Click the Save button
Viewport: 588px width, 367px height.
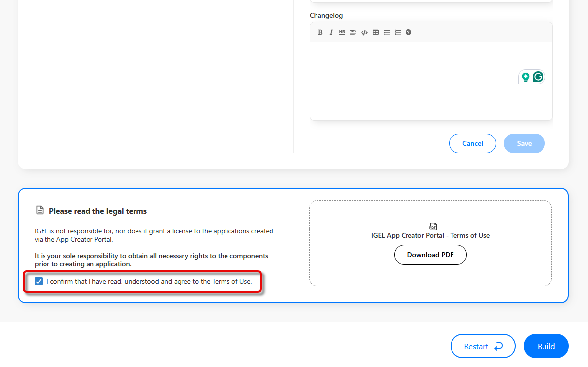coord(524,143)
